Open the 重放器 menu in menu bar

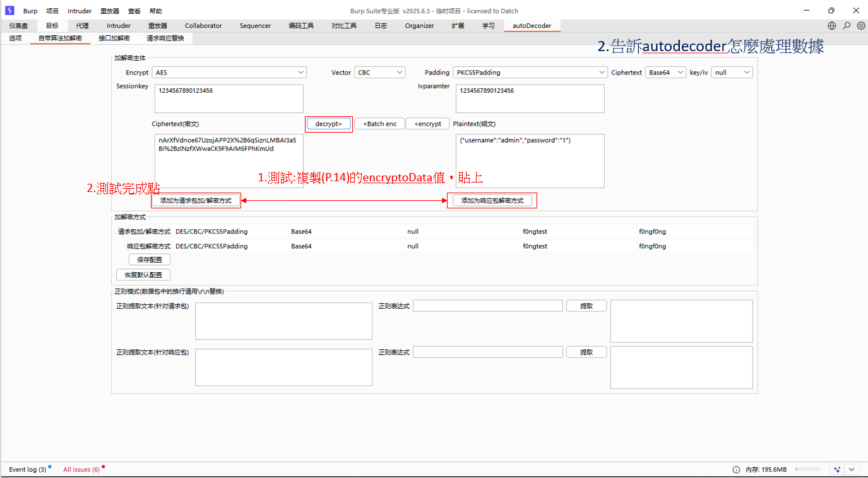click(x=110, y=11)
